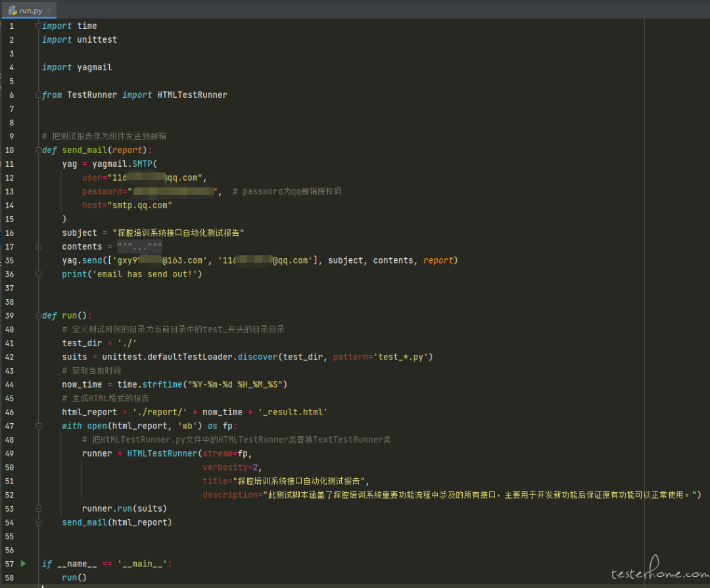
Task: Click the folded """...""" placeholder text
Action: pos(139,247)
